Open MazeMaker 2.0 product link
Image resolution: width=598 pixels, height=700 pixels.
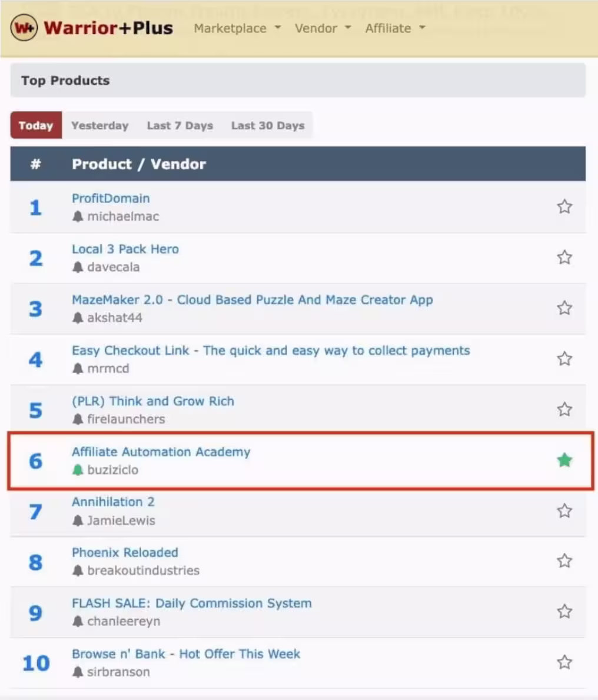[x=253, y=299]
